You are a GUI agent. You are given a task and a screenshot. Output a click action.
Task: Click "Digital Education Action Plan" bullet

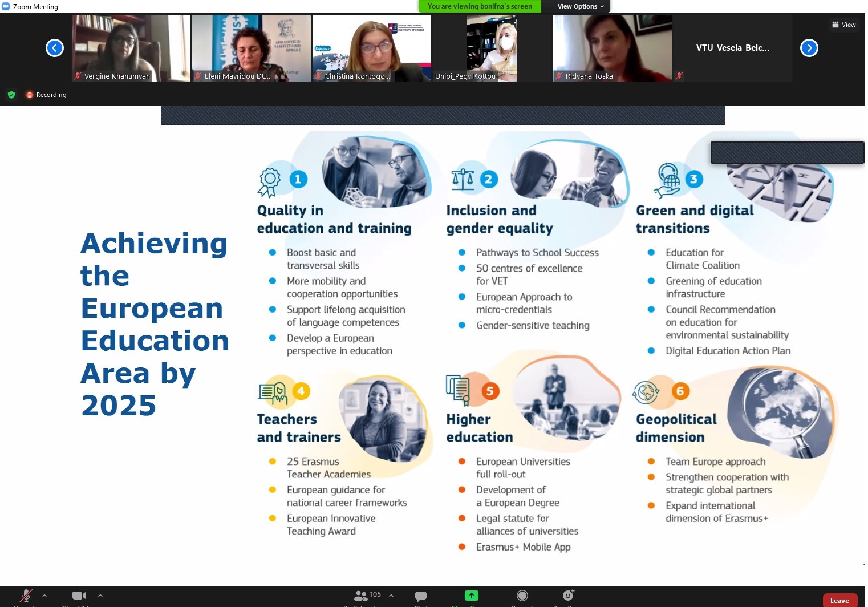(x=728, y=350)
